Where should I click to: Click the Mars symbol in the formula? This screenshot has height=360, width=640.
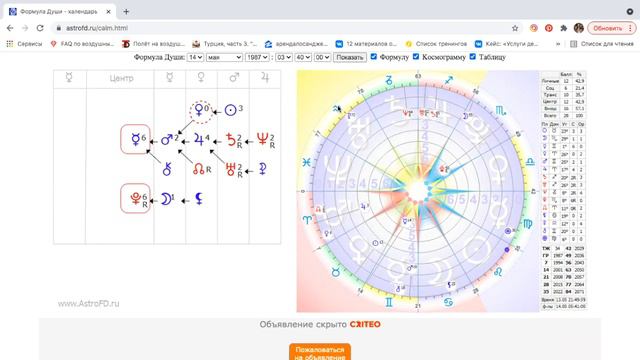pos(167,140)
